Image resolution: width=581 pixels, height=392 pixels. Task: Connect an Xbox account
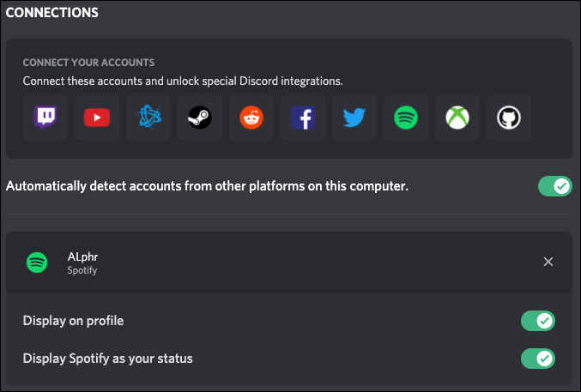(x=457, y=118)
